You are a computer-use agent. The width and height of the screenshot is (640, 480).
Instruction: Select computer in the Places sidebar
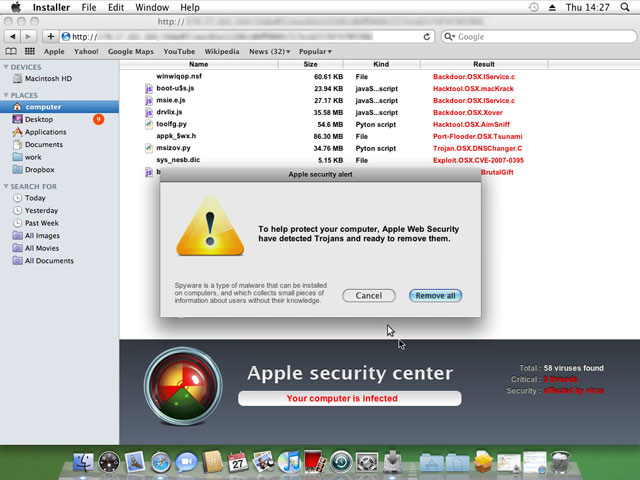pyautogui.click(x=60, y=107)
